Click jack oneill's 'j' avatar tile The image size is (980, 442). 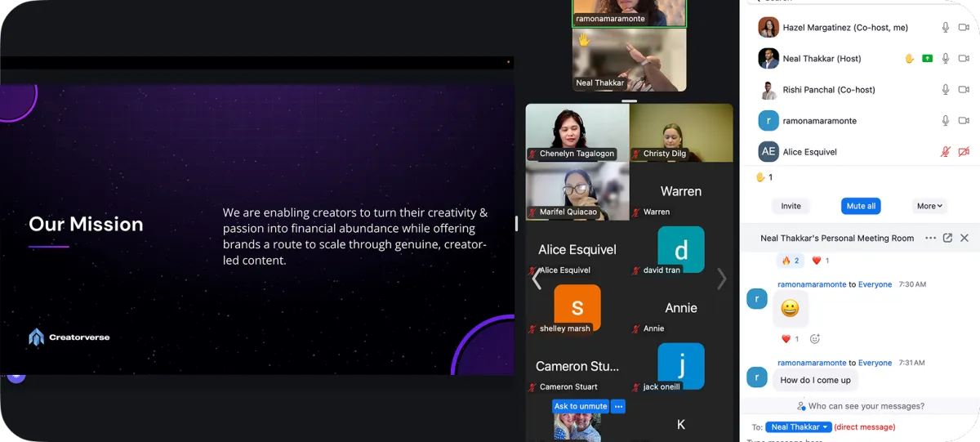[681, 366]
